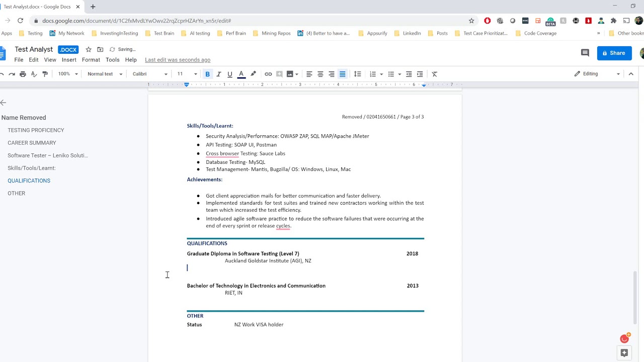
Task: Click the Test Analyst document title
Action: click(x=34, y=49)
